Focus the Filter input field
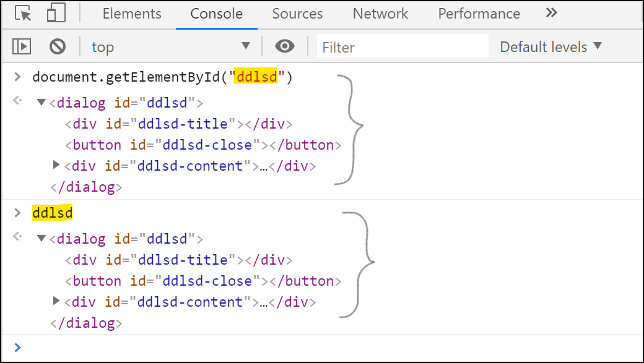The width and height of the screenshot is (644, 363). [402, 47]
